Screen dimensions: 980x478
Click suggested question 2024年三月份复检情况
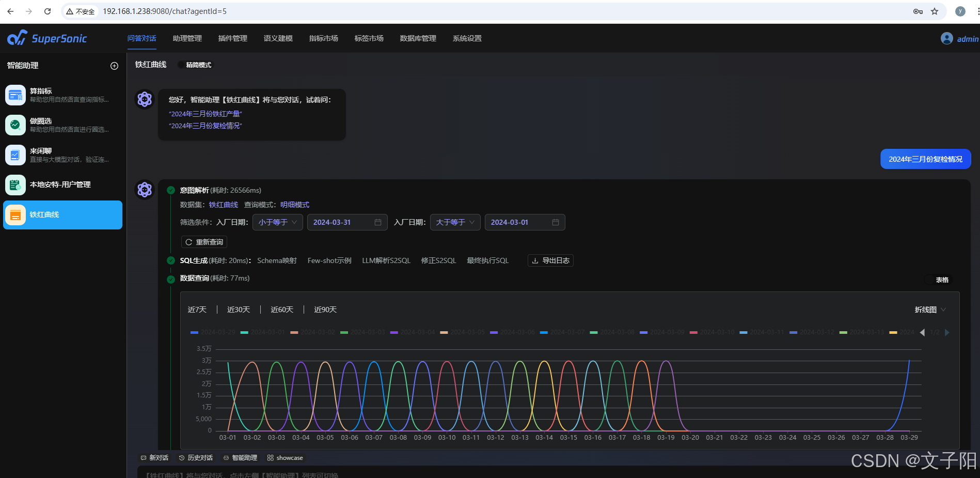tap(206, 126)
